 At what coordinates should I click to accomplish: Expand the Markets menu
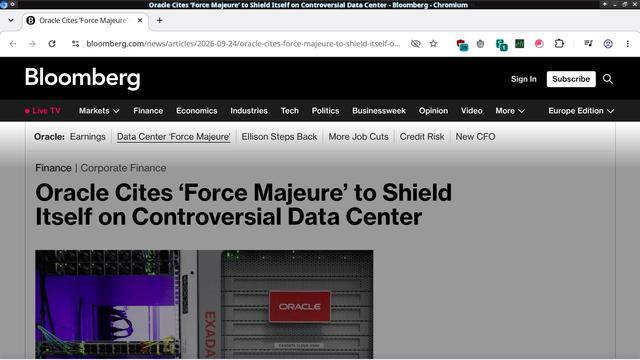click(x=99, y=111)
